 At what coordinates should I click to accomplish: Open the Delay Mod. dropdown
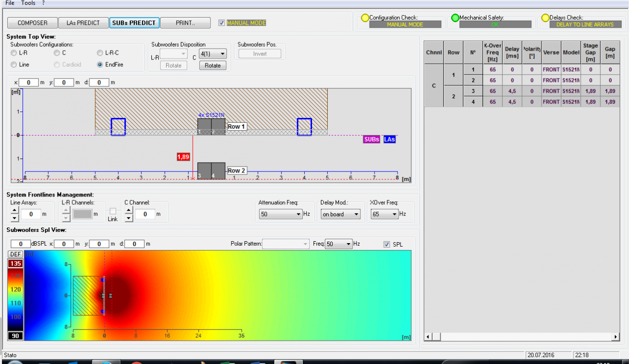[x=341, y=214]
